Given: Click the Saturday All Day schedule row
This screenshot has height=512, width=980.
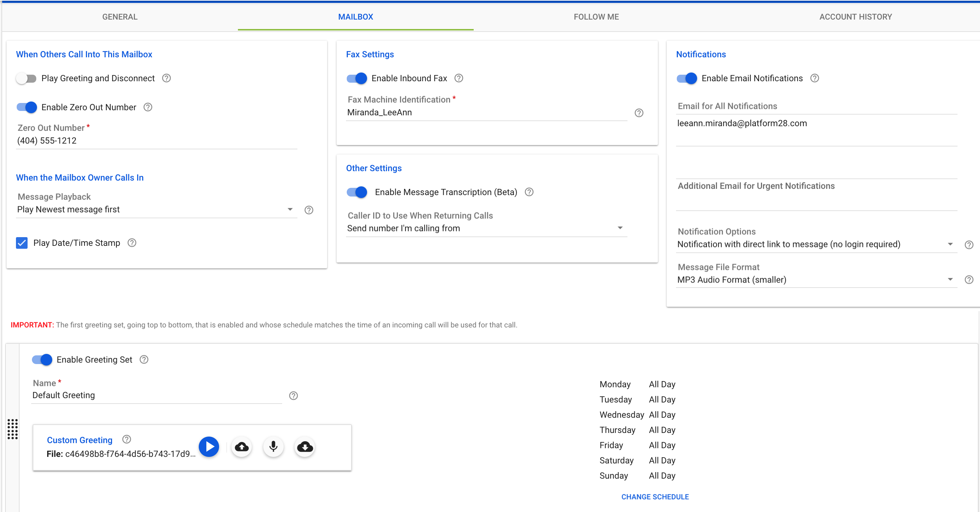Looking at the screenshot, I should pos(637,460).
